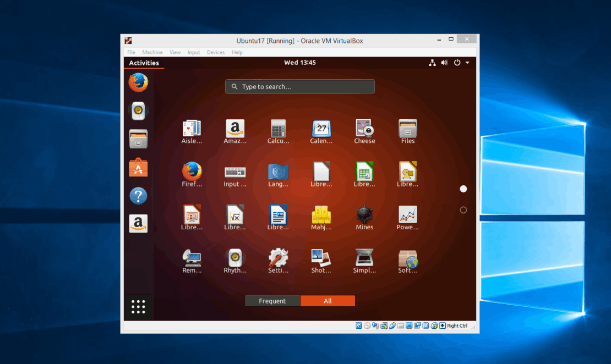Open Simple Scan app
The image size is (611, 364).
click(x=364, y=261)
